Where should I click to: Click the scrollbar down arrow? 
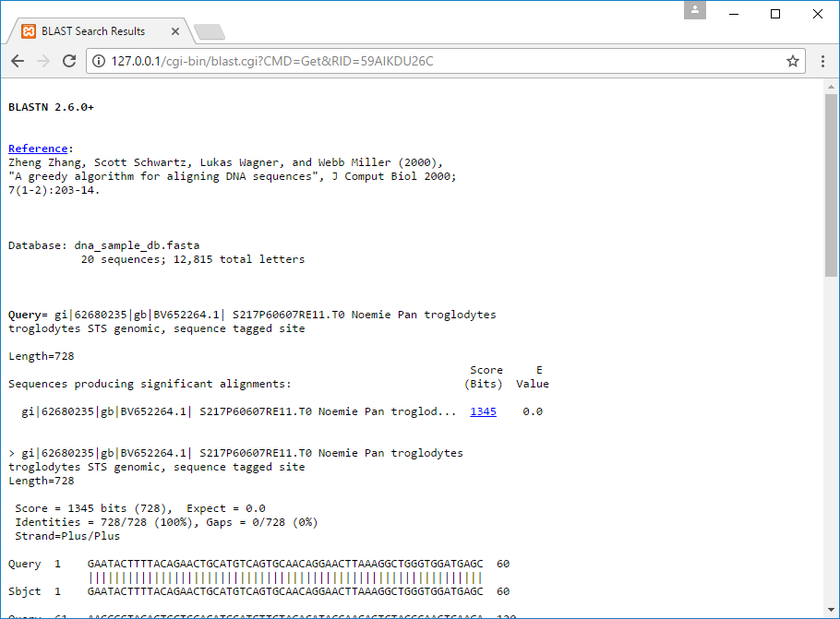[831, 610]
